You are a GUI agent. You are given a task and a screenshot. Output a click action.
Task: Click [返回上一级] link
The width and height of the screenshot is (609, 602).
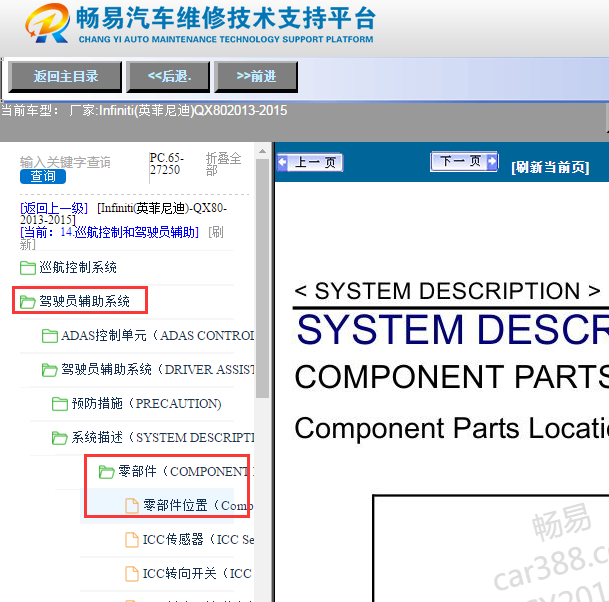tap(54, 208)
